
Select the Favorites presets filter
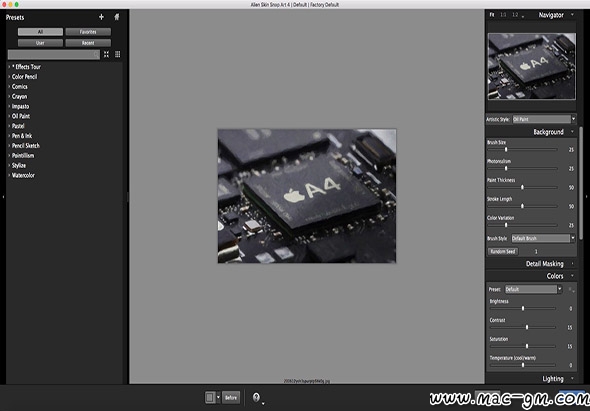pyautogui.click(x=88, y=32)
